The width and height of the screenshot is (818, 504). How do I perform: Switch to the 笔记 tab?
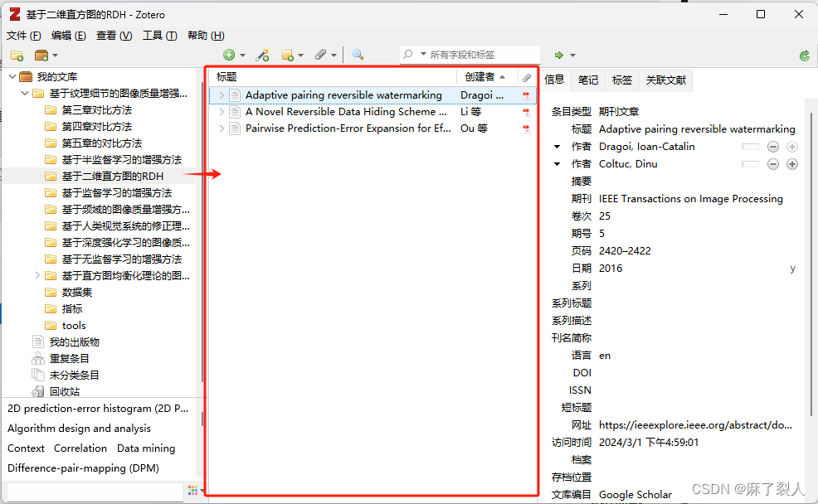coord(588,80)
